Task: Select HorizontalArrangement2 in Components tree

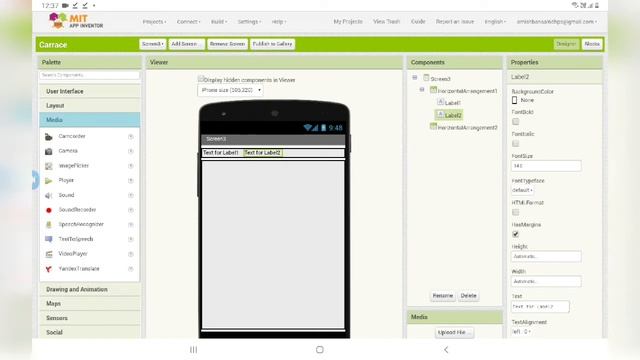Action: [467, 127]
